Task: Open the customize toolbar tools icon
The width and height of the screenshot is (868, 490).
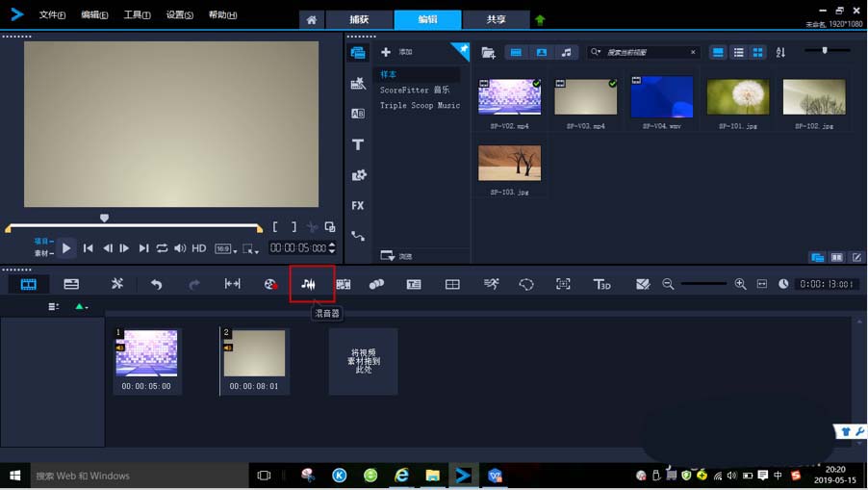Action: pos(117,284)
